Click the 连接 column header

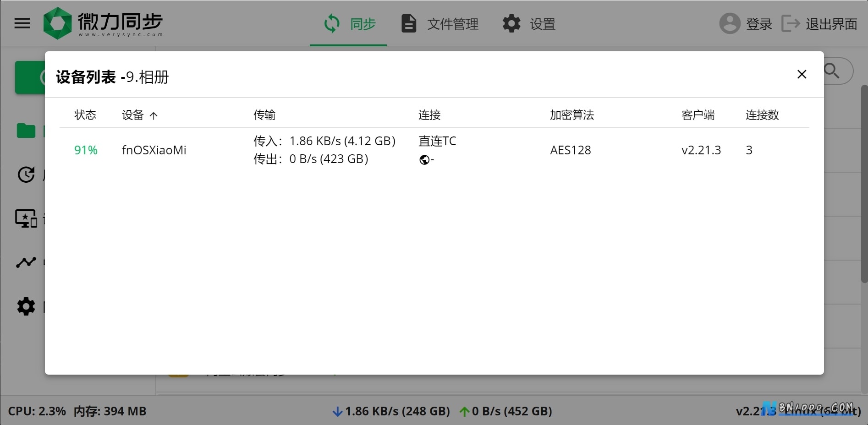pyautogui.click(x=429, y=115)
